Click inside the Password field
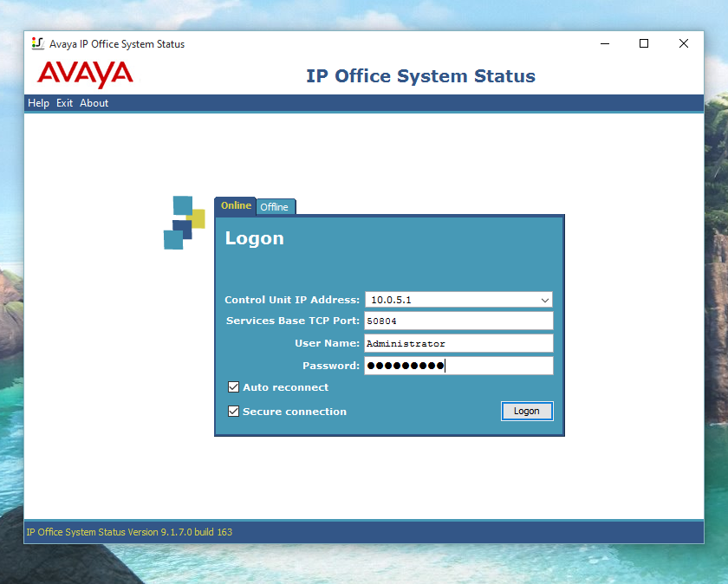The width and height of the screenshot is (728, 584). (458, 366)
